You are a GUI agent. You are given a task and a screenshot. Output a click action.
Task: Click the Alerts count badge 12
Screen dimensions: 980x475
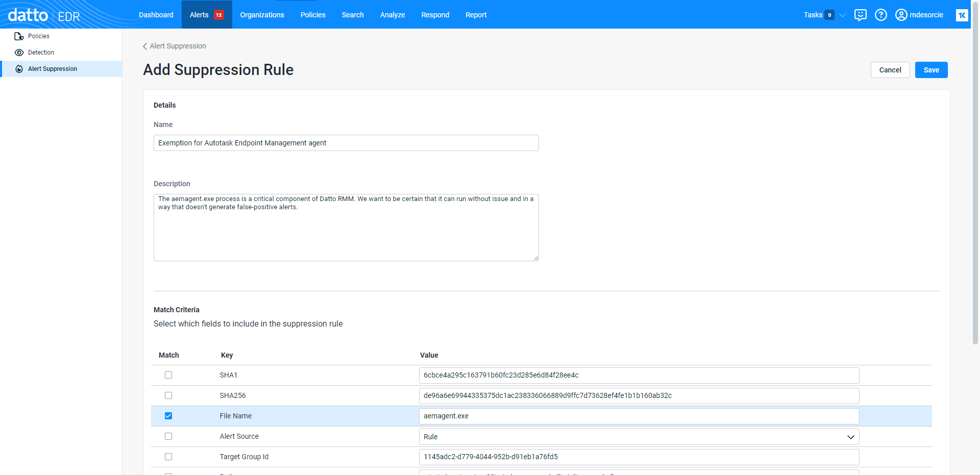218,15
